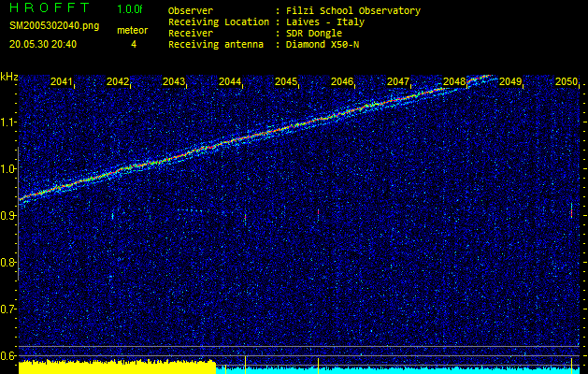The height and width of the screenshot is (374, 588).
Task: Click the 2042 time axis marker
Action: (118, 81)
